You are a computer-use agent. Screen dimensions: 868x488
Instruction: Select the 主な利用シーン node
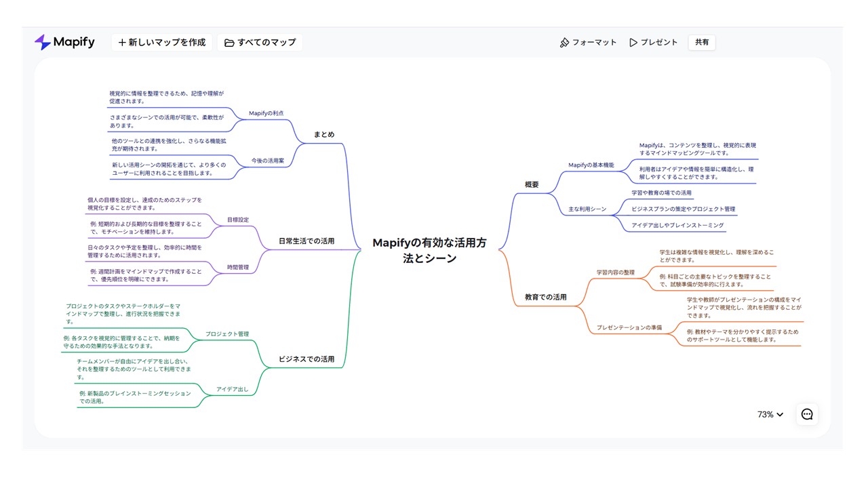[587, 209]
